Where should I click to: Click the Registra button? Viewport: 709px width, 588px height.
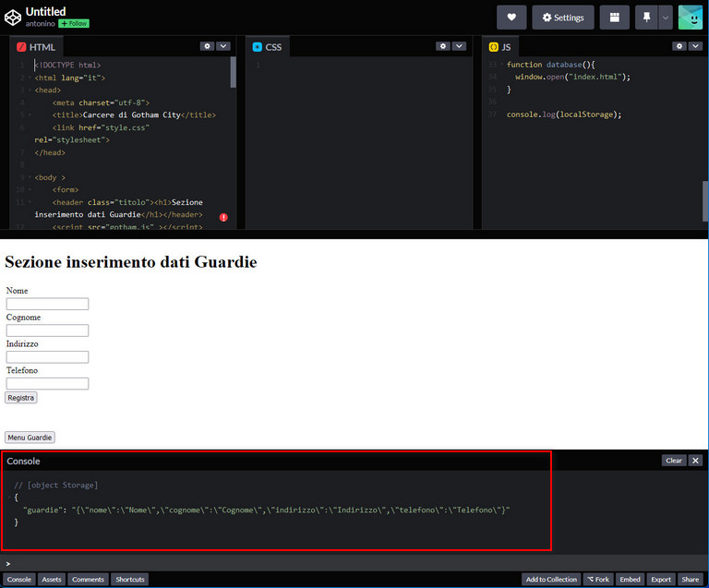pyautogui.click(x=21, y=398)
